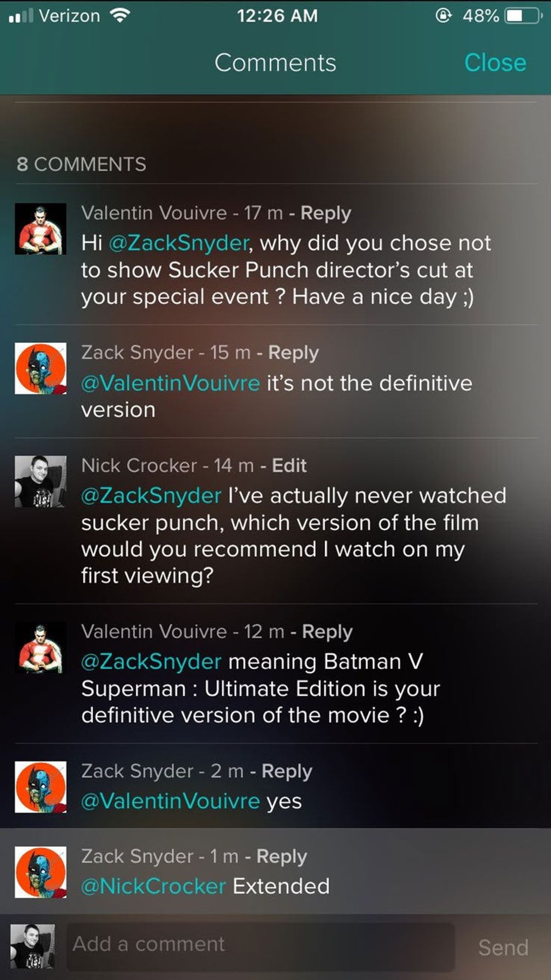This screenshot has width=551, height=980.
Task: Reply to Zack Snyder's 15 m comment
Action: point(293,353)
